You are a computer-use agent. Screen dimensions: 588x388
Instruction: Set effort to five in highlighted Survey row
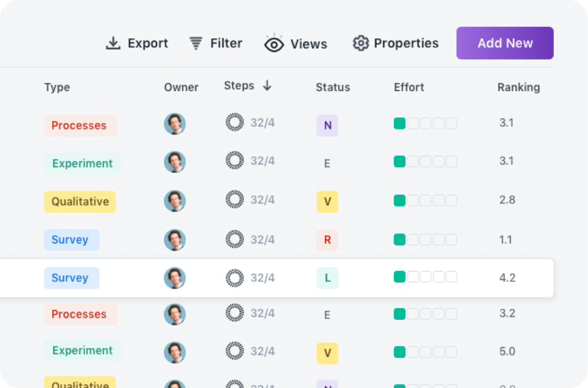tap(451, 277)
